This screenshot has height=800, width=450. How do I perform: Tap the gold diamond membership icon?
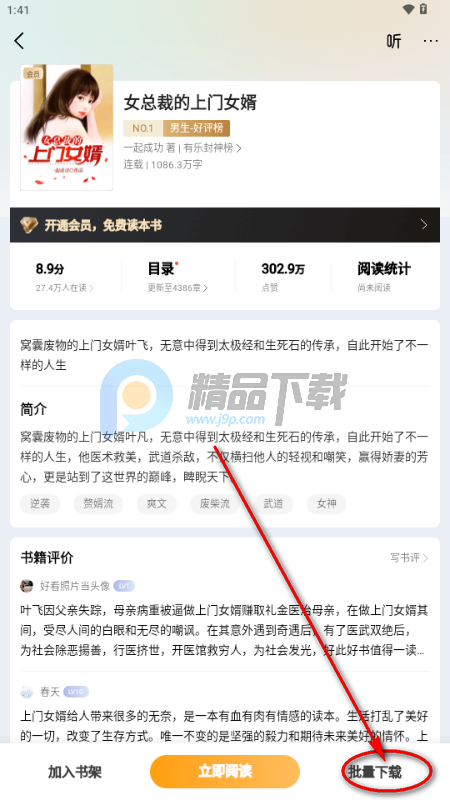pyautogui.click(x=29, y=224)
